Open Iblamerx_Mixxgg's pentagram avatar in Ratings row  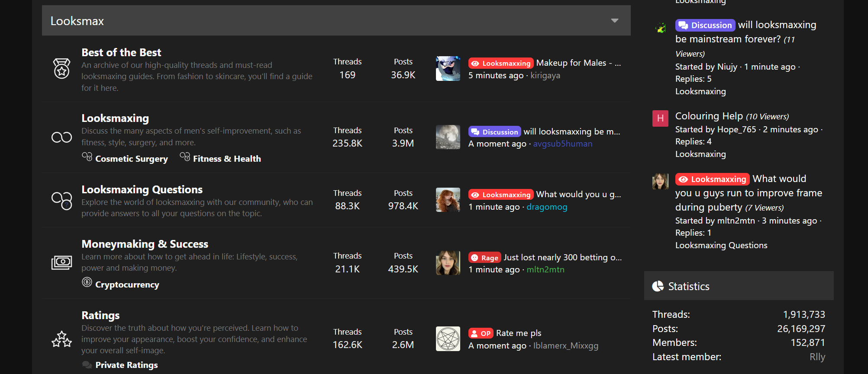[x=448, y=339]
